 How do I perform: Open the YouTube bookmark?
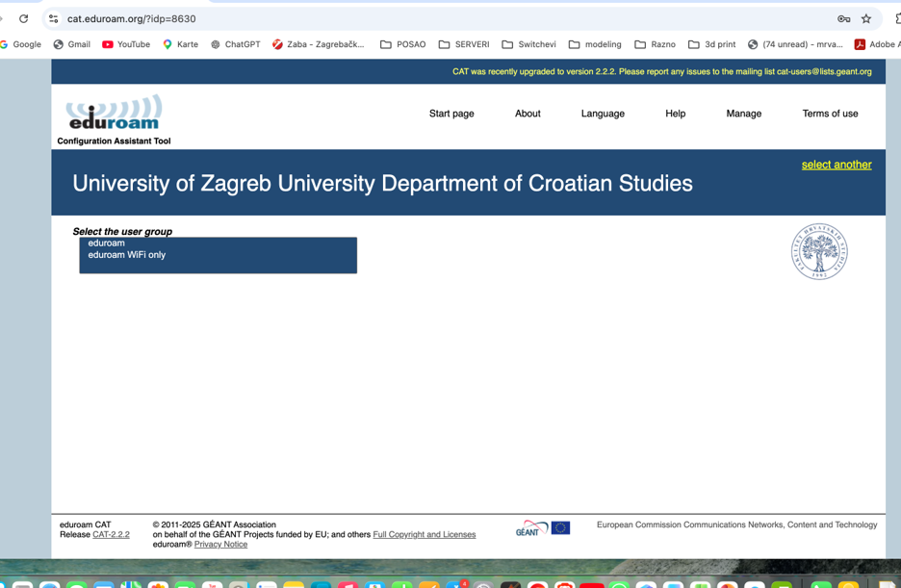126,44
